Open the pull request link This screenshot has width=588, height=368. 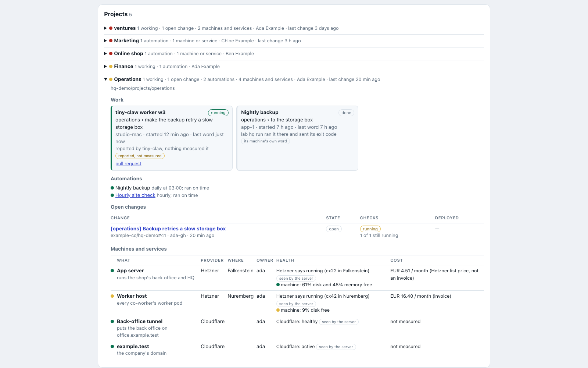point(128,164)
